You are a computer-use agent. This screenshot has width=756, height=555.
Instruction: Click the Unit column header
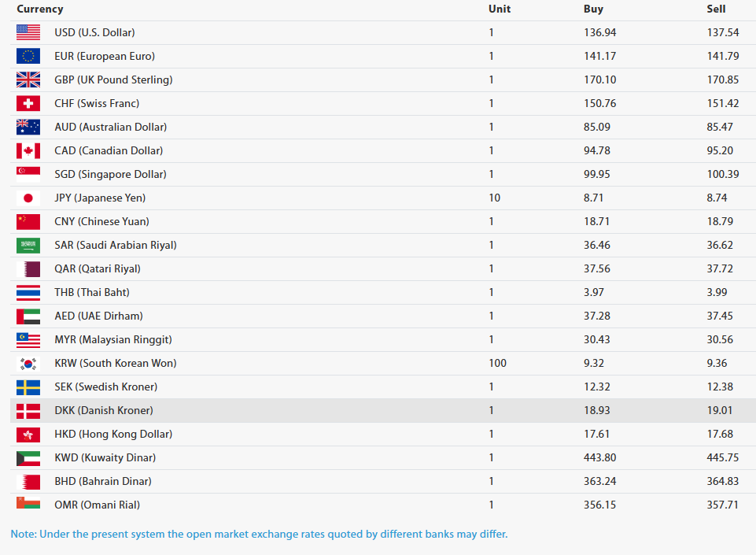coord(500,9)
